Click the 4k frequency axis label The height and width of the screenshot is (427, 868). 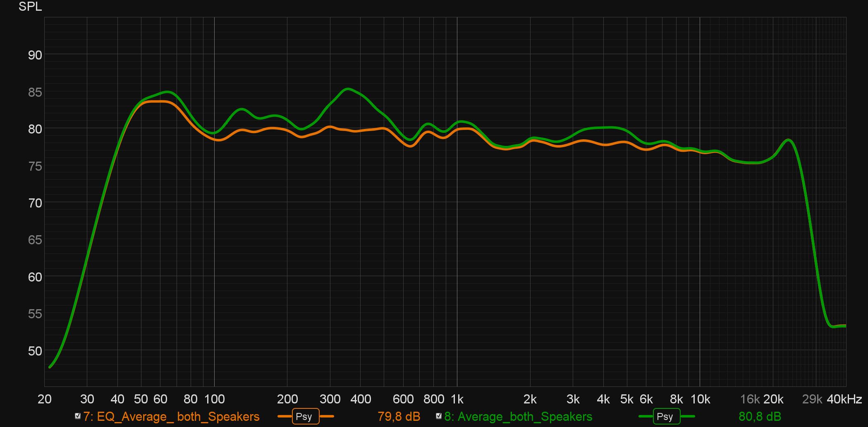(603, 399)
